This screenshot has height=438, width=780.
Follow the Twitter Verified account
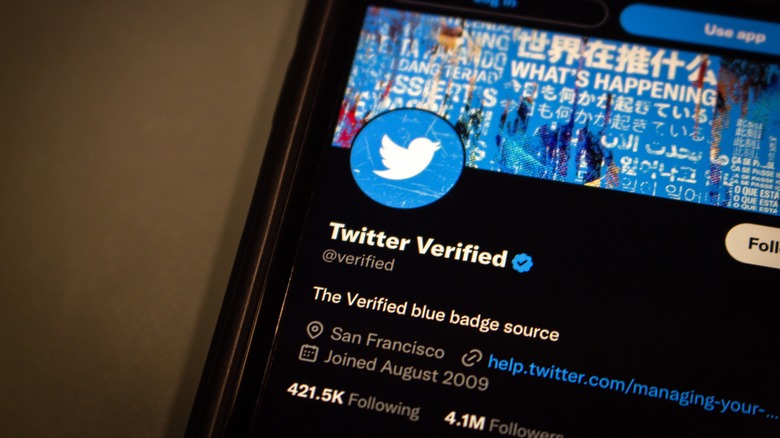754,245
